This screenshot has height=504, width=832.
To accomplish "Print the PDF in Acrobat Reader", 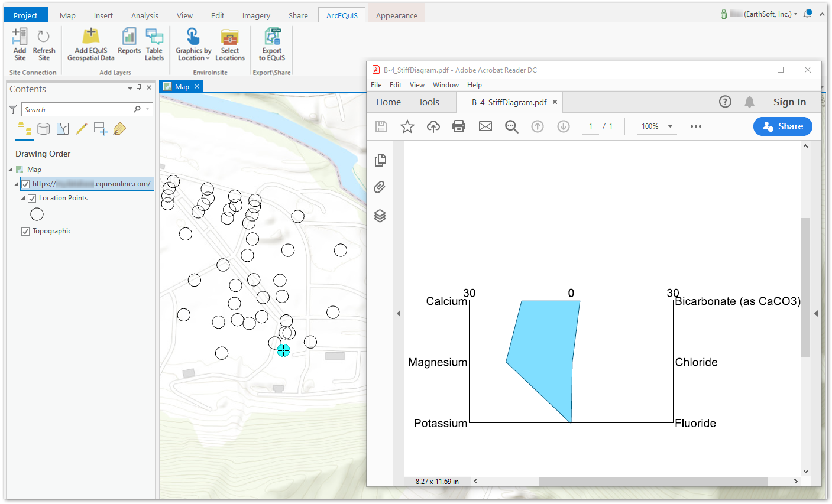I will point(459,126).
